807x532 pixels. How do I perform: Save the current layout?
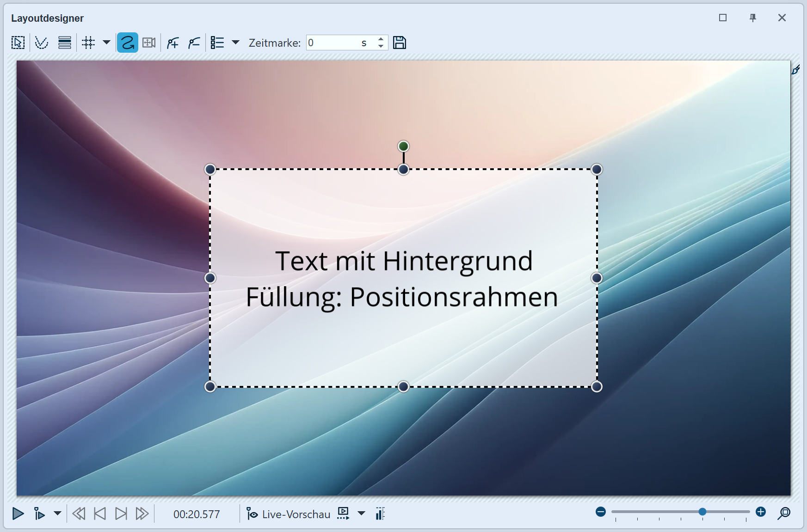(x=400, y=43)
